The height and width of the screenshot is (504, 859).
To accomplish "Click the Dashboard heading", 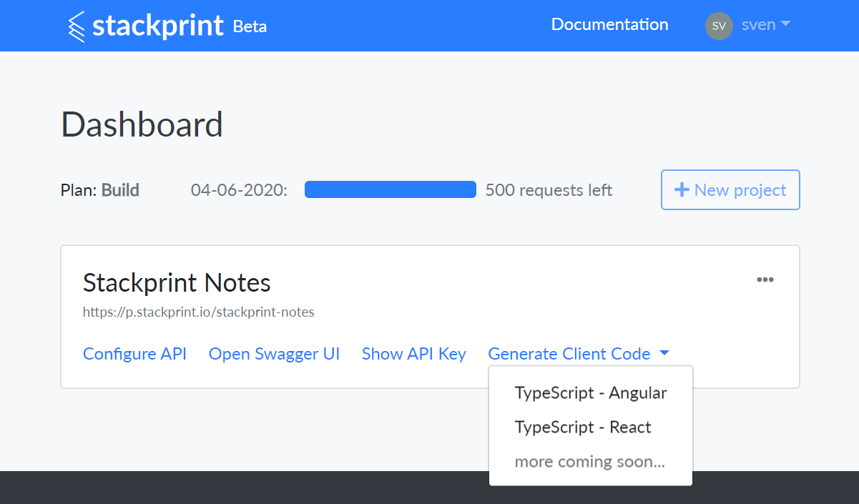I will (x=142, y=124).
